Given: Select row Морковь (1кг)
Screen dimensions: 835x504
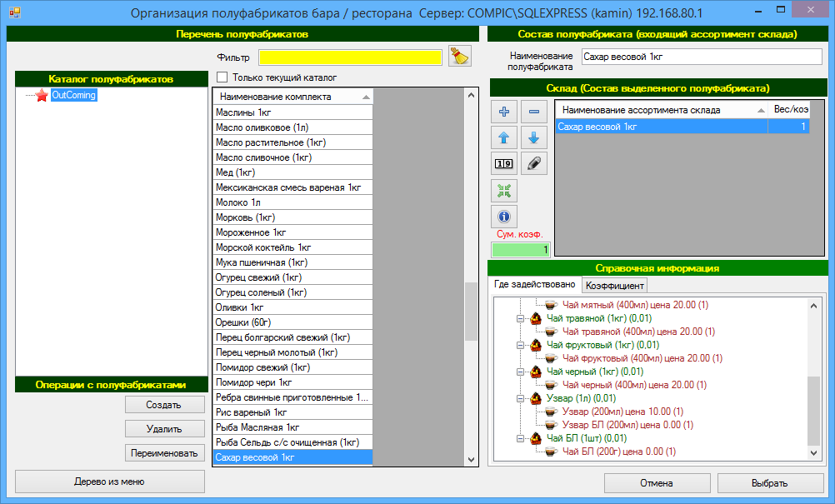Looking at the screenshot, I should pos(292,217).
